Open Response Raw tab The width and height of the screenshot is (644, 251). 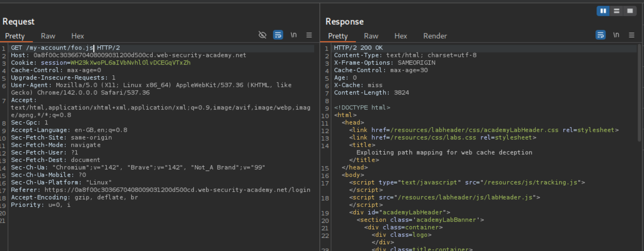click(371, 36)
